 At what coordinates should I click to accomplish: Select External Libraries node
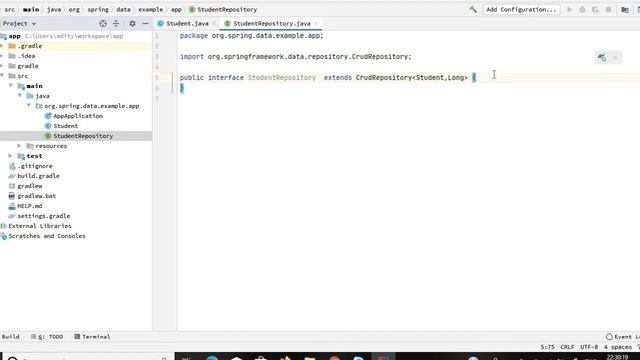coord(40,226)
